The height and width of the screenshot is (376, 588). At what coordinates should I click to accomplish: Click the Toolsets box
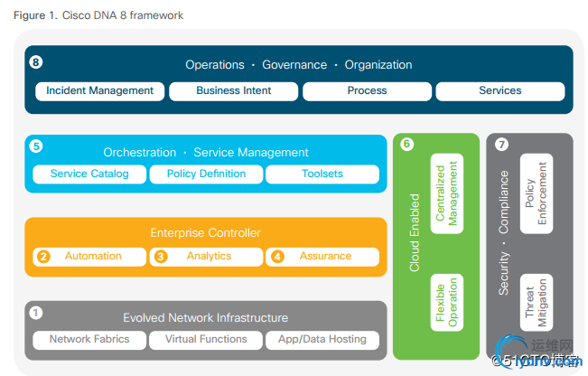point(322,174)
